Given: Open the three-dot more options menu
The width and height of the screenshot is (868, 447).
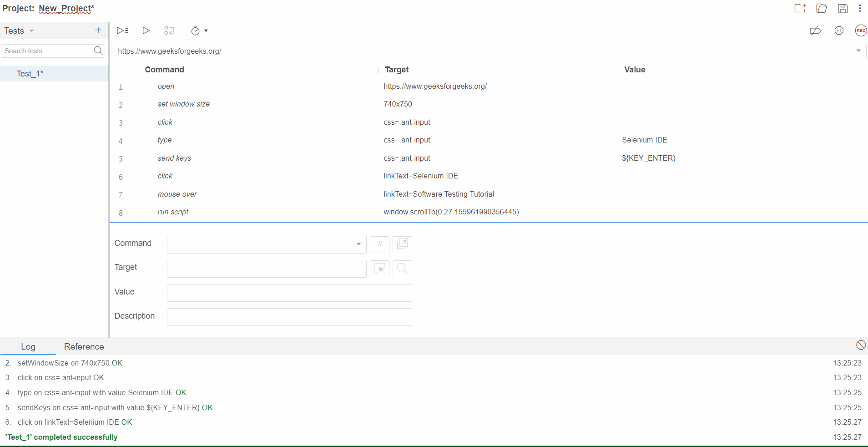Looking at the screenshot, I should point(860,8).
